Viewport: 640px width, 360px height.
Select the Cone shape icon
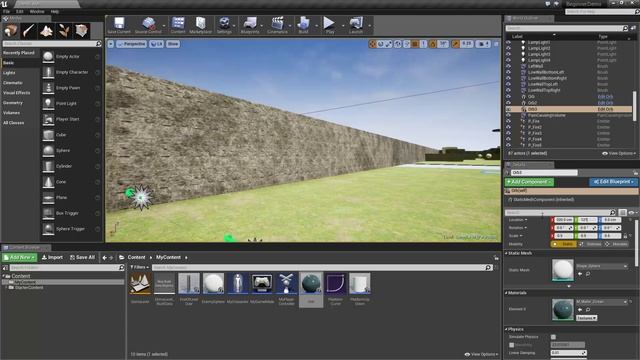[x=48, y=182]
